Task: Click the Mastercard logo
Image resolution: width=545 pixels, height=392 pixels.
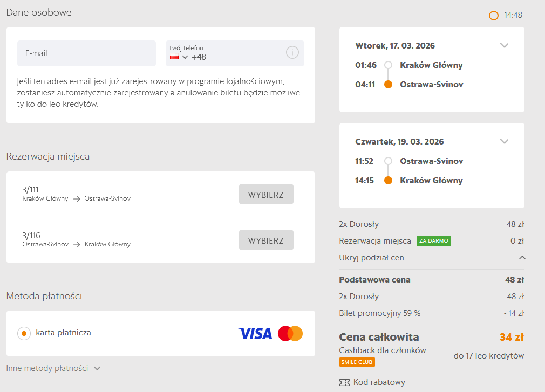Action: 290,334
